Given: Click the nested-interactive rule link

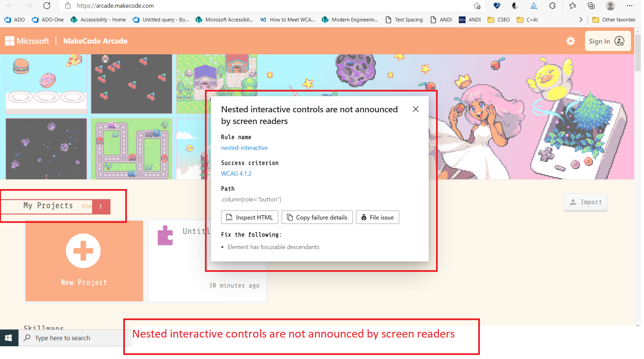Looking at the screenshot, I should tap(244, 148).
